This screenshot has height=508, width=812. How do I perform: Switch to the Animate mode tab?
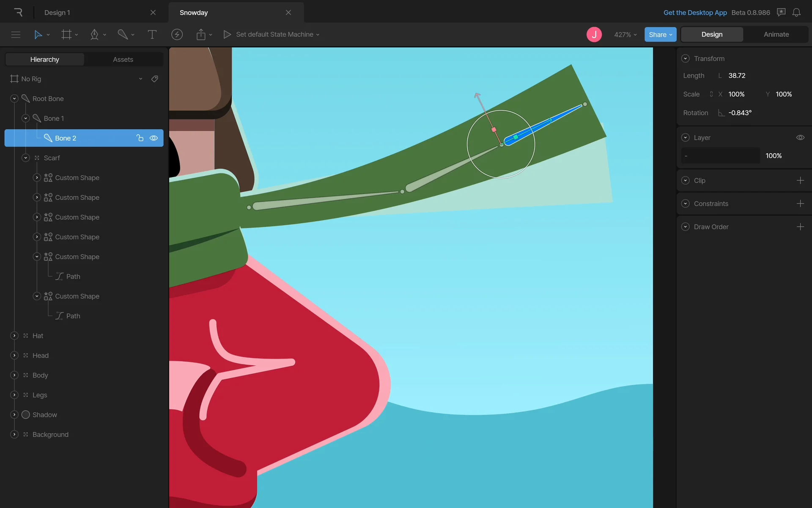pos(776,35)
